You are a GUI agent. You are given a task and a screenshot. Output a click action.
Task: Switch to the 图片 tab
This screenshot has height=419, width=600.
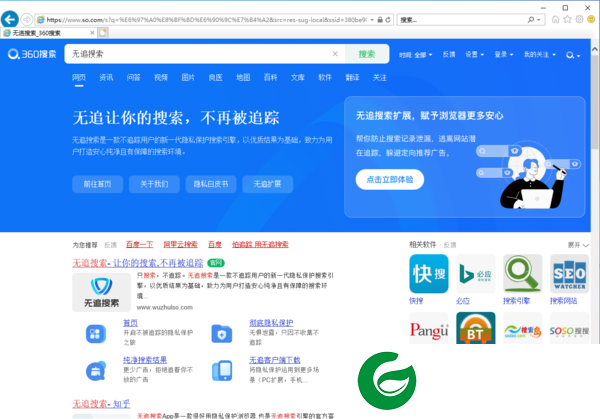[188, 78]
